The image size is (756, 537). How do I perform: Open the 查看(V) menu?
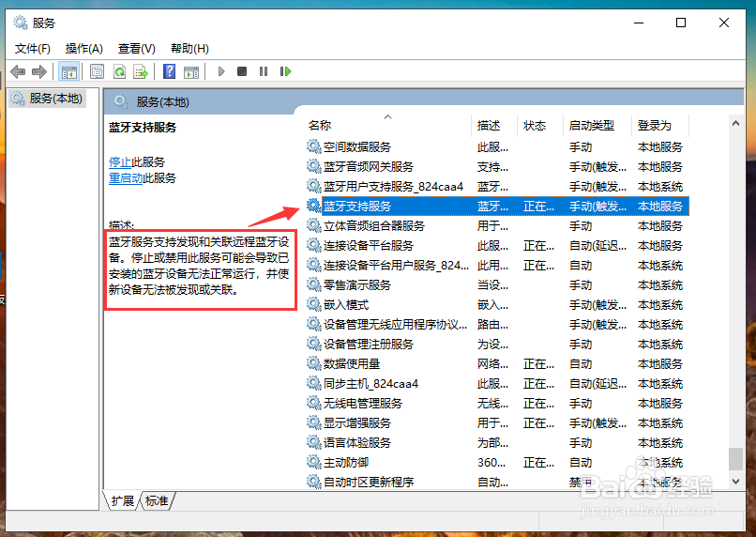pos(137,49)
